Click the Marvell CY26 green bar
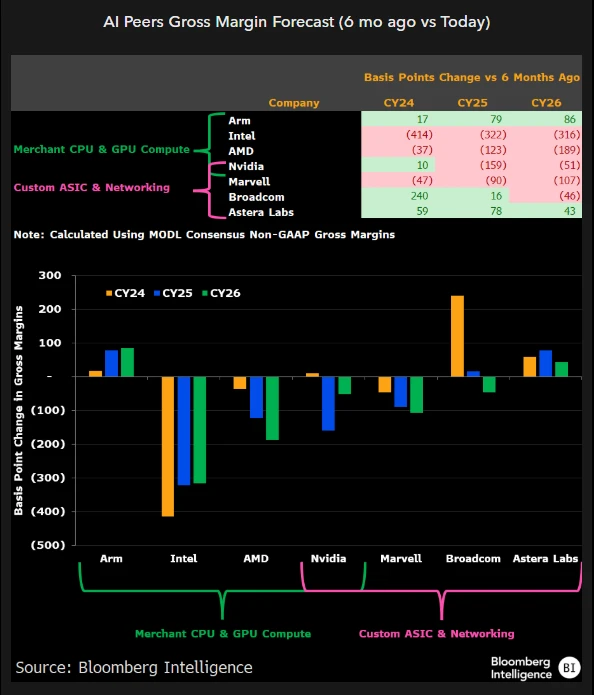The image size is (594, 695). (417, 395)
